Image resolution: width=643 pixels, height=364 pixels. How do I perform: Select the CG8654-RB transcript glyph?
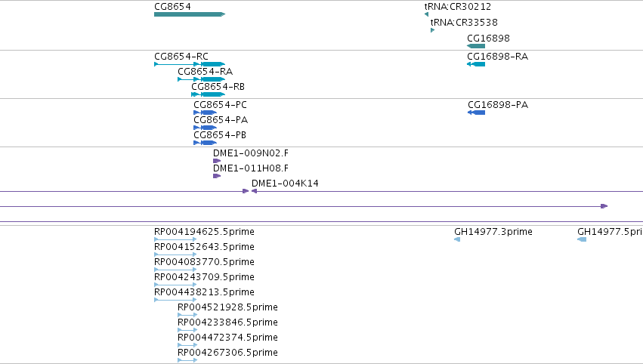(209, 94)
